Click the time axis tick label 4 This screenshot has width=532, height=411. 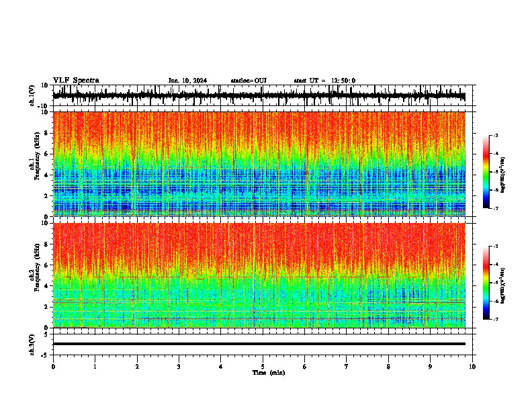[x=221, y=367]
